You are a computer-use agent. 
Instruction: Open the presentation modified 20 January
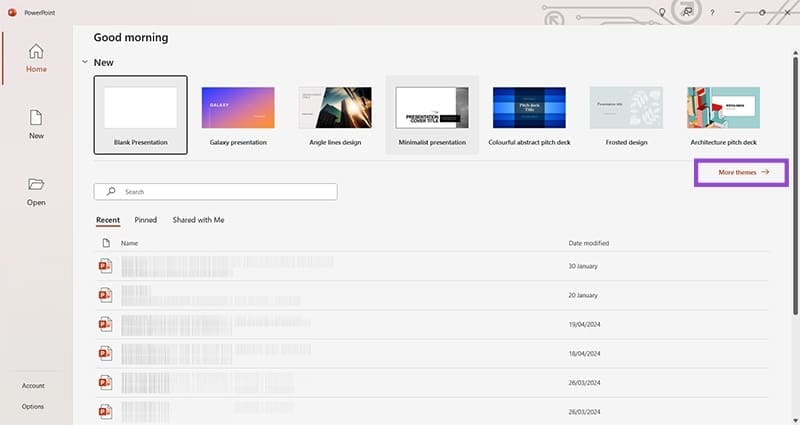coord(432,295)
